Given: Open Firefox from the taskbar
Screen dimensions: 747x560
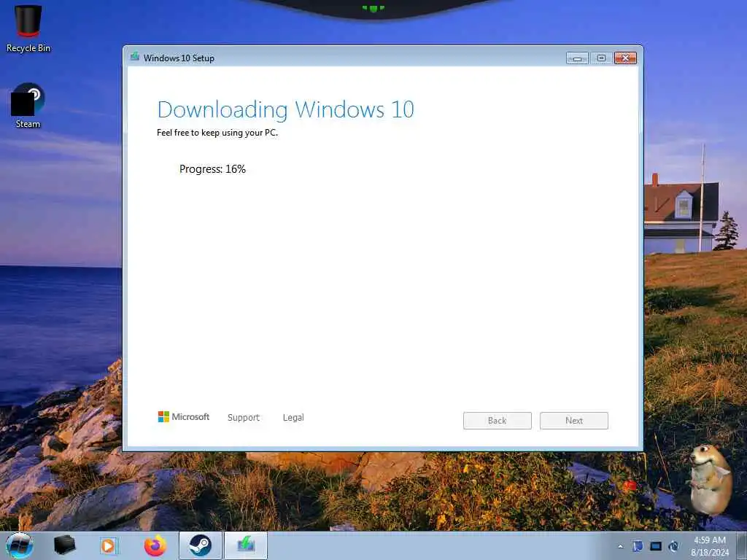Looking at the screenshot, I should click(155, 545).
